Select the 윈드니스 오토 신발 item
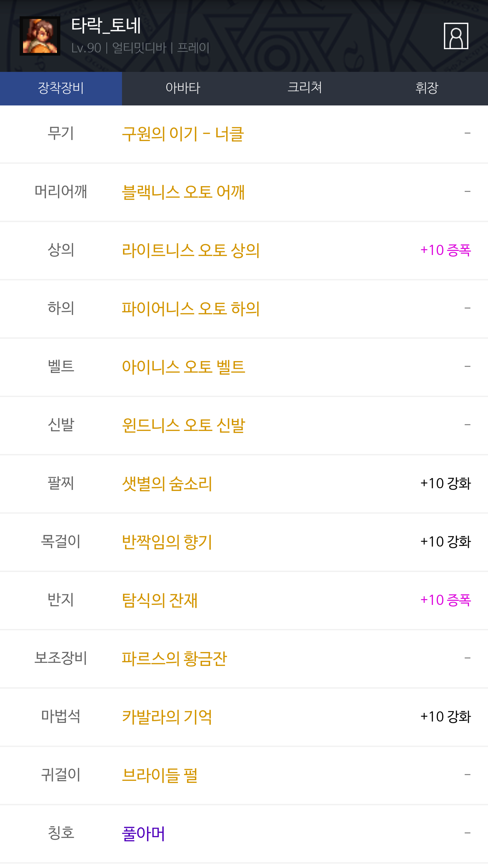488x868 pixels. pyautogui.click(x=183, y=426)
